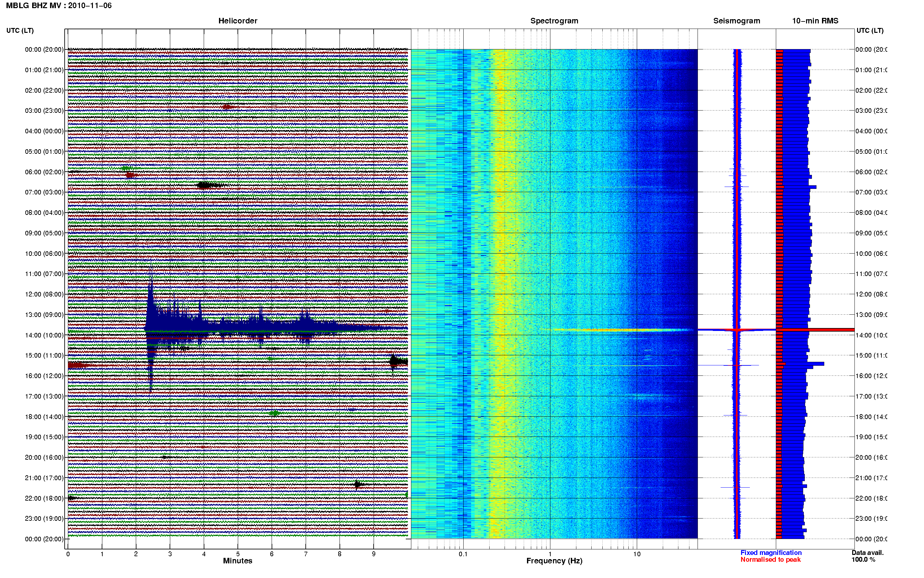The width and height of the screenshot is (924, 578).
Task: Click the left 18:00 (14:00) time label
Action: (44, 417)
